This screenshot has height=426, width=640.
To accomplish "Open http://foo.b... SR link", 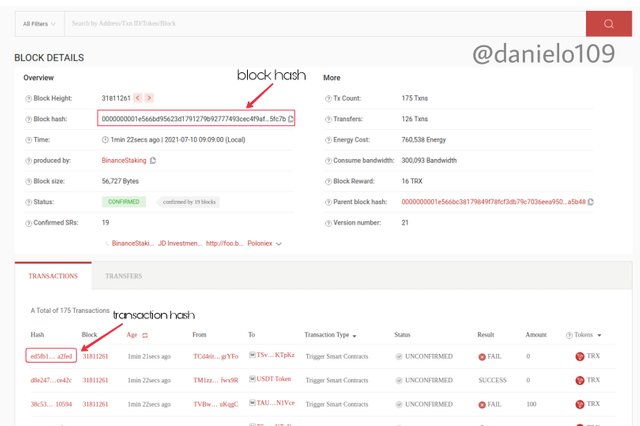I will [224, 243].
